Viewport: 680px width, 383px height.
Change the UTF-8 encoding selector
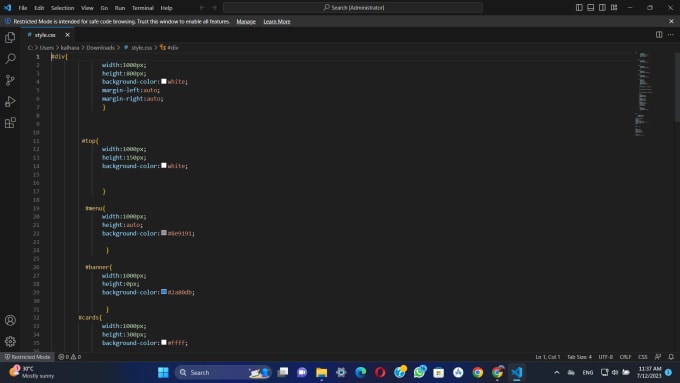point(606,357)
